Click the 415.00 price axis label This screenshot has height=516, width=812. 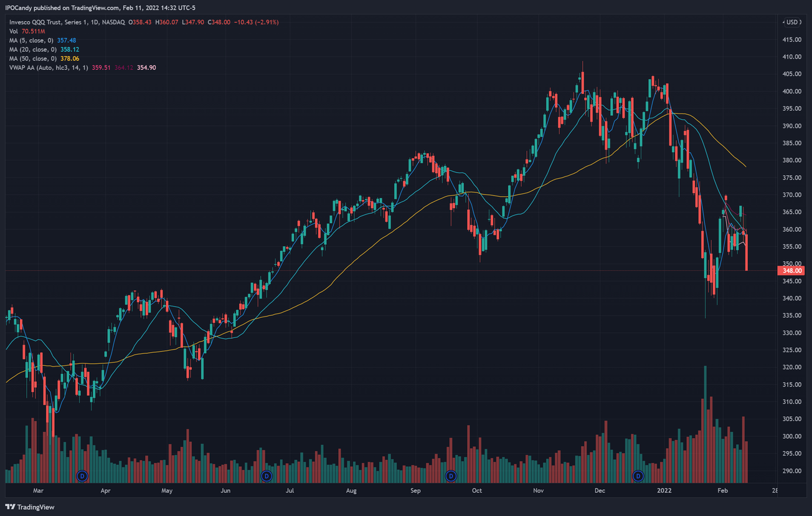(791, 39)
